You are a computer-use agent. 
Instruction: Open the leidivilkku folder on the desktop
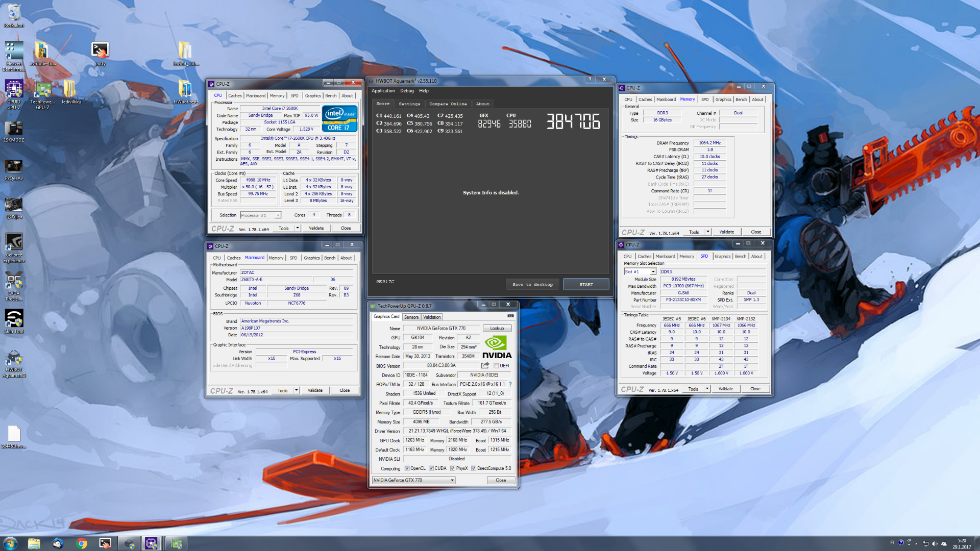[x=71, y=92]
